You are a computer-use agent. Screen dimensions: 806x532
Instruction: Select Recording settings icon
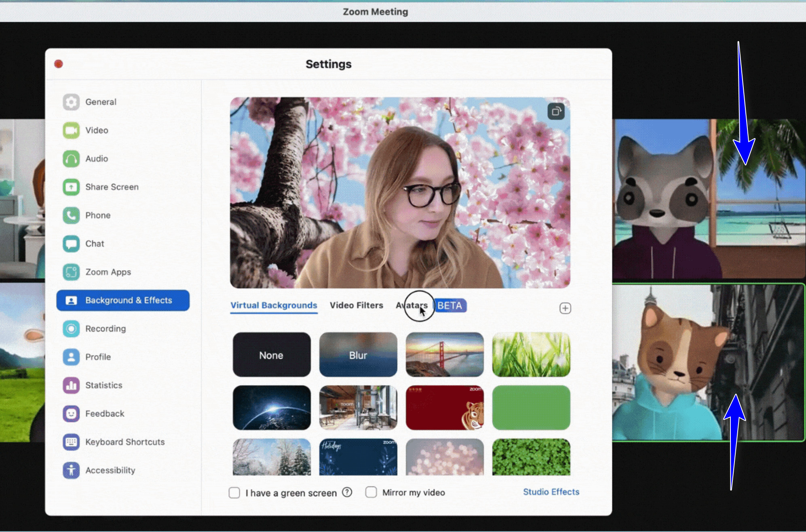[x=71, y=328]
